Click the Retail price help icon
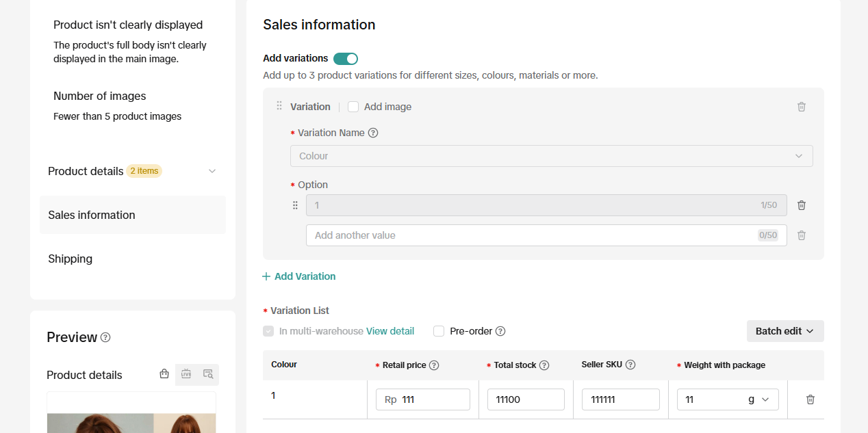 click(434, 365)
